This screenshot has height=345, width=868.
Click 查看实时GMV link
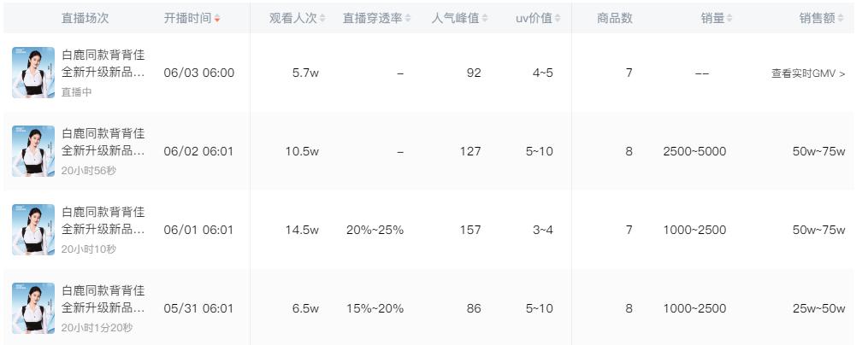[x=808, y=73]
